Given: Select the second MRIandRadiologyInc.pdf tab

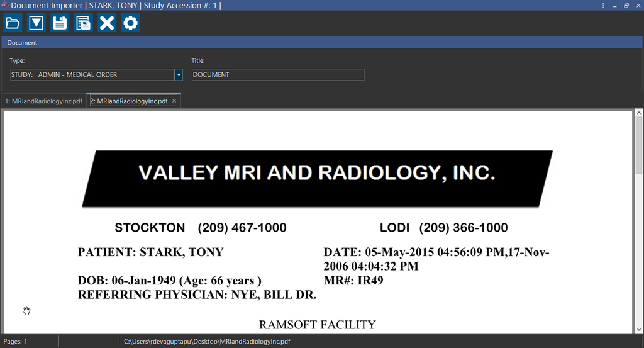Looking at the screenshot, I should [x=128, y=101].
